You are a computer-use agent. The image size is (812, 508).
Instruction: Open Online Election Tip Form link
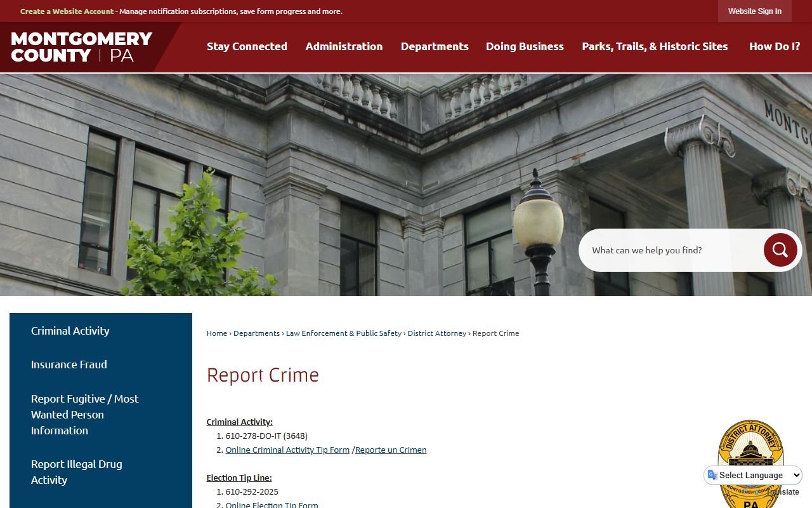272,505
